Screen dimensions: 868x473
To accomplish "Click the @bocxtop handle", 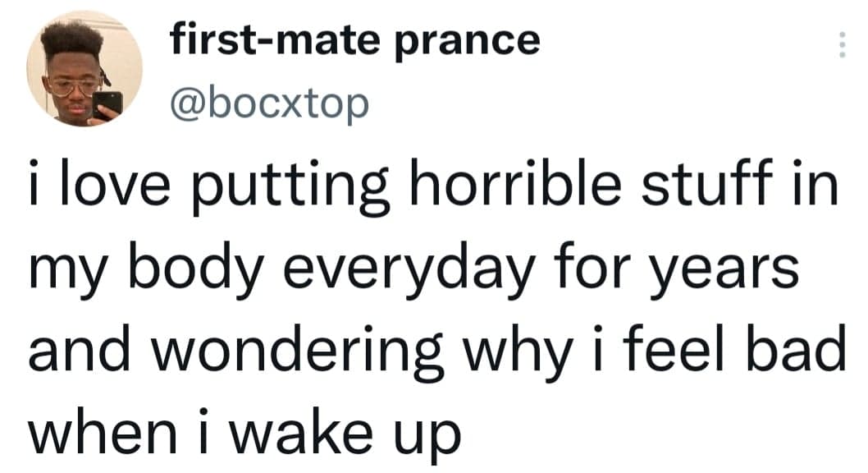I will click(x=268, y=103).
